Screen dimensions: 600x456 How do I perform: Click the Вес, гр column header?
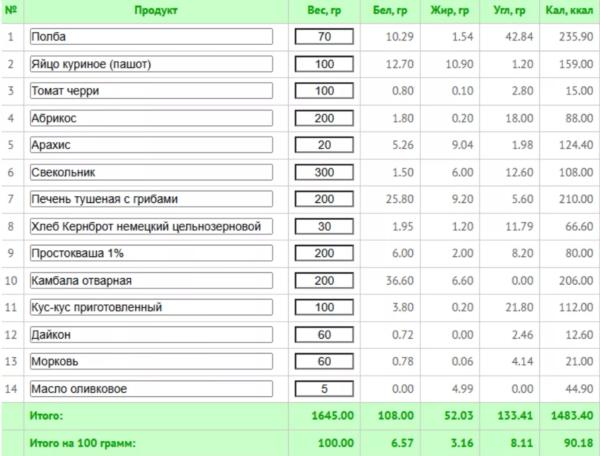coord(324,11)
